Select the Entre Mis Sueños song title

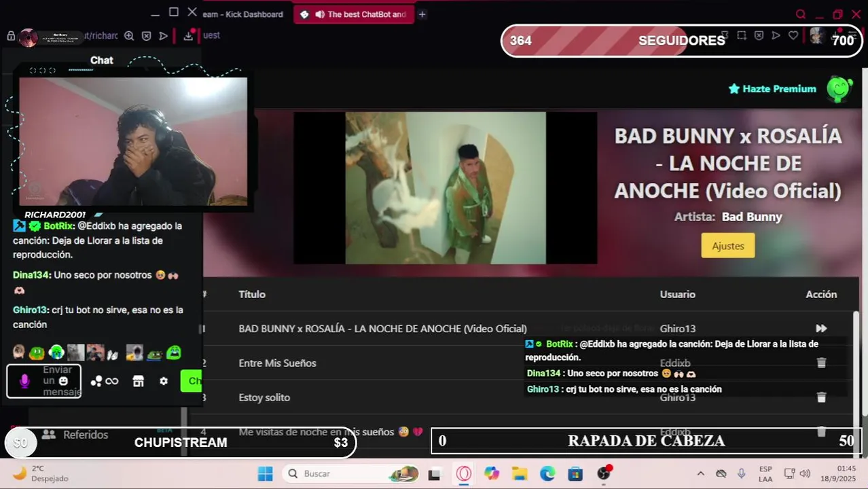click(x=277, y=363)
